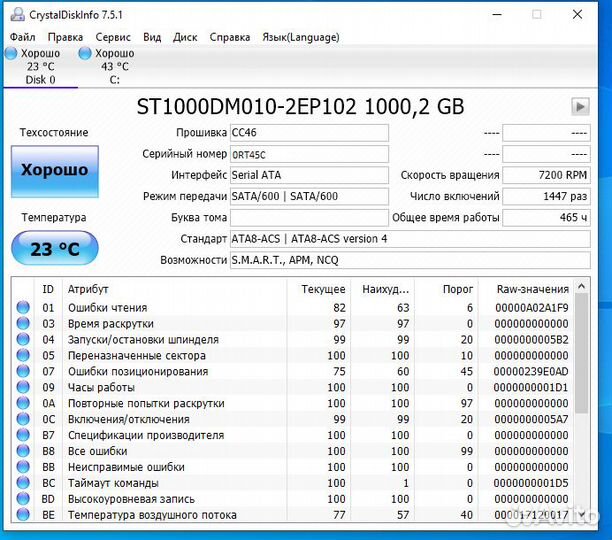
Task: Open the Диск menu
Action: click(185, 37)
